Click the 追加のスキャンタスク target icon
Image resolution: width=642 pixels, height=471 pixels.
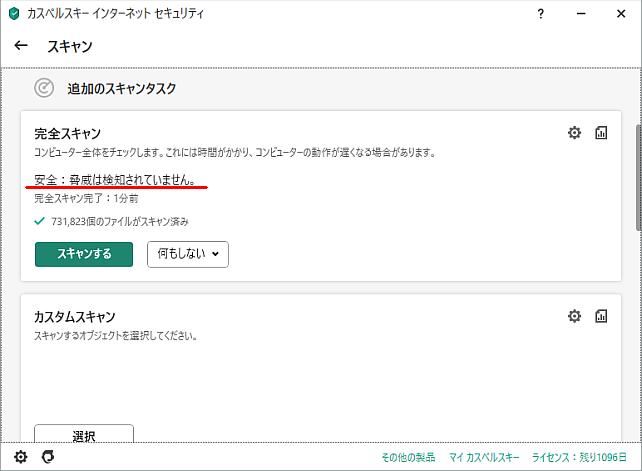[44, 88]
